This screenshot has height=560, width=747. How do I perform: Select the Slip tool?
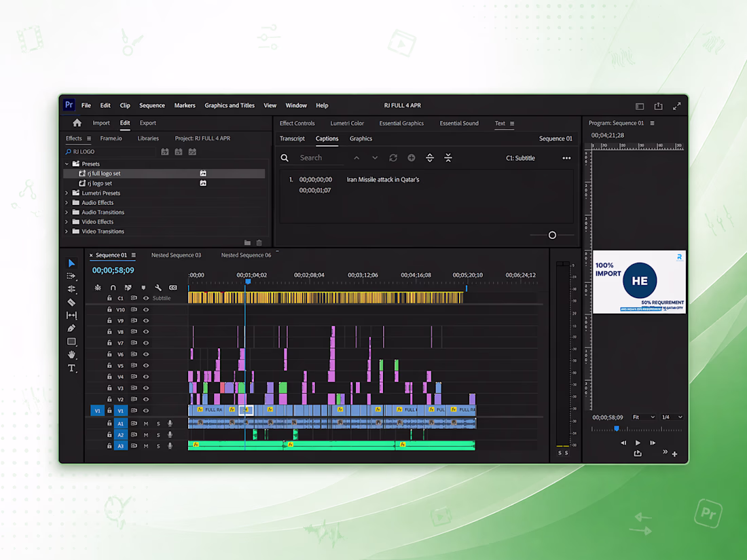[x=71, y=315]
